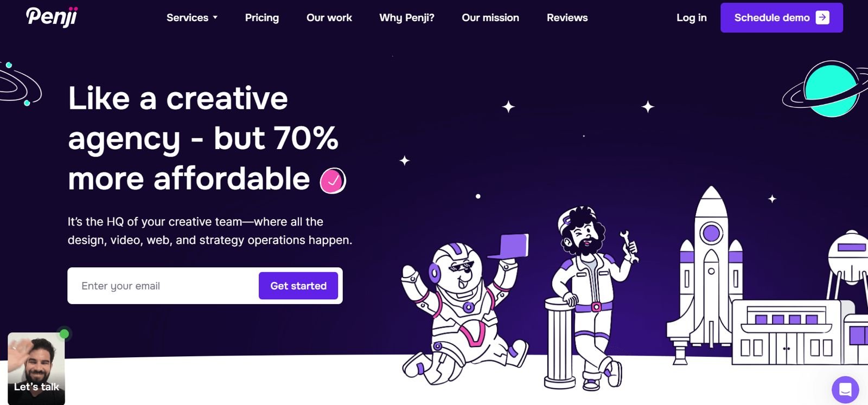Screen dimensions: 868x405
Task: Expand the Services dropdown arrow
Action: [x=215, y=18]
